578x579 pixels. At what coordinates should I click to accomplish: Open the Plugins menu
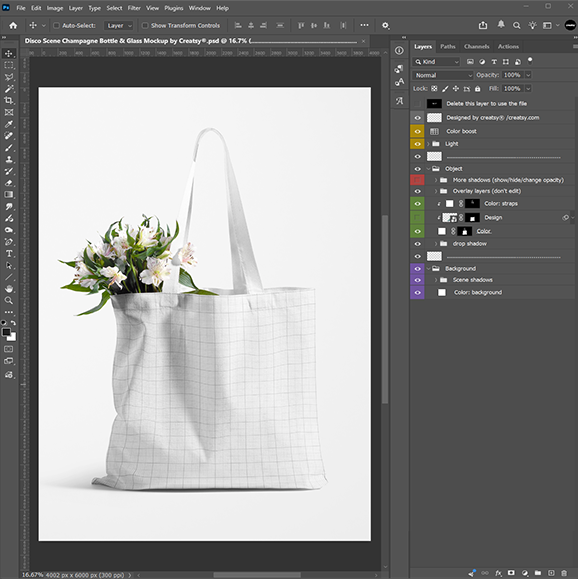click(174, 8)
